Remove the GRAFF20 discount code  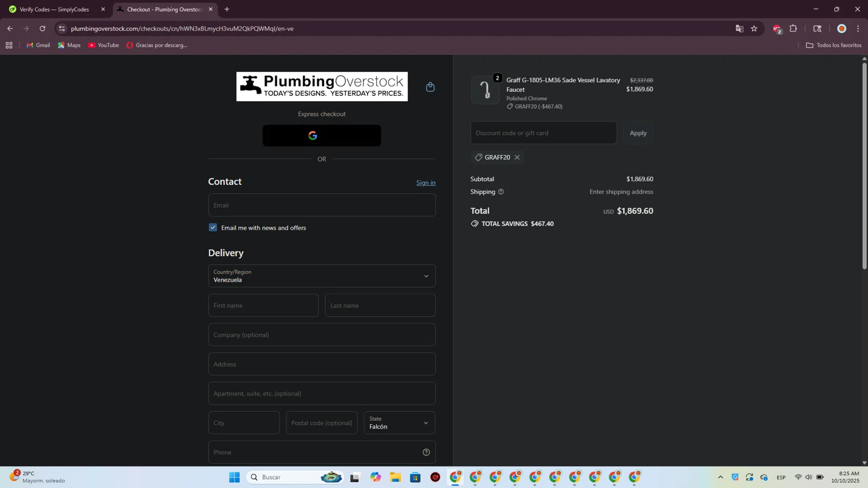click(517, 157)
